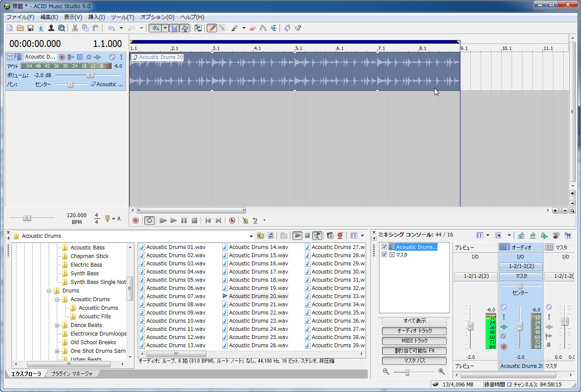Click the オーディオ channel I/O 1-2/1-2(2) button
The width and height of the screenshot is (581, 392).
coord(521,266)
